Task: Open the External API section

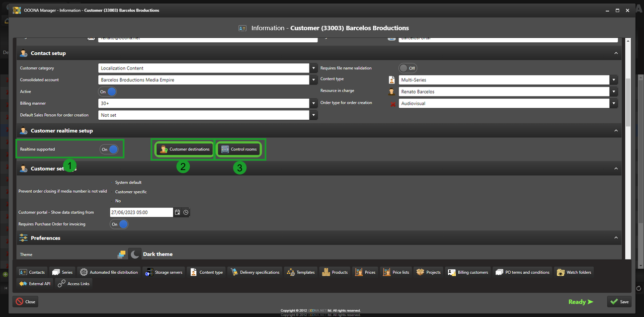Action: (35, 284)
